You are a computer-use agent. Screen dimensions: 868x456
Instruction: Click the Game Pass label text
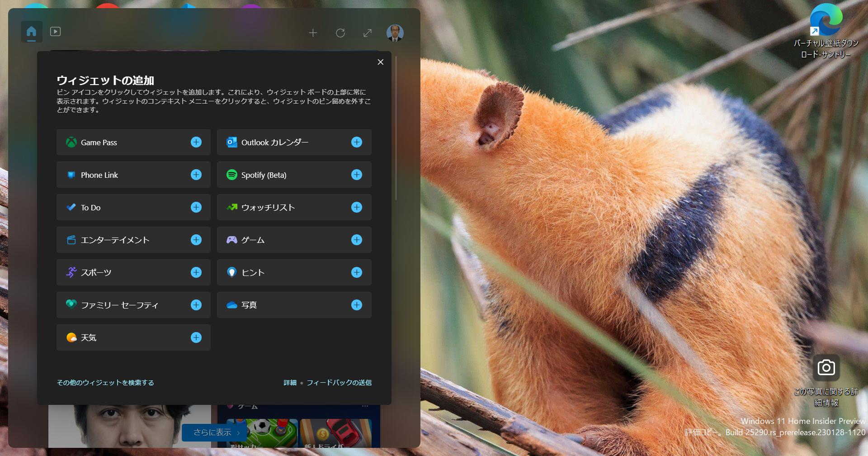[x=99, y=142]
